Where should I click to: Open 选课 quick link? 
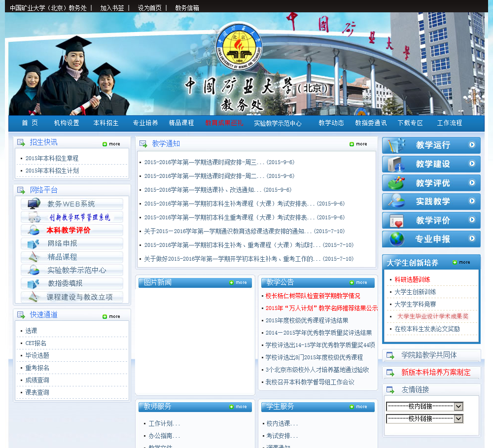point(31,331)
